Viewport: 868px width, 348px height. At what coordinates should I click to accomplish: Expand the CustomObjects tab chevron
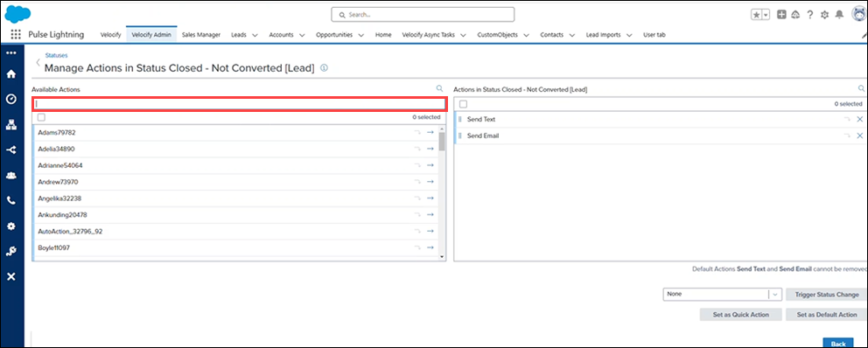tap(526, 35)
